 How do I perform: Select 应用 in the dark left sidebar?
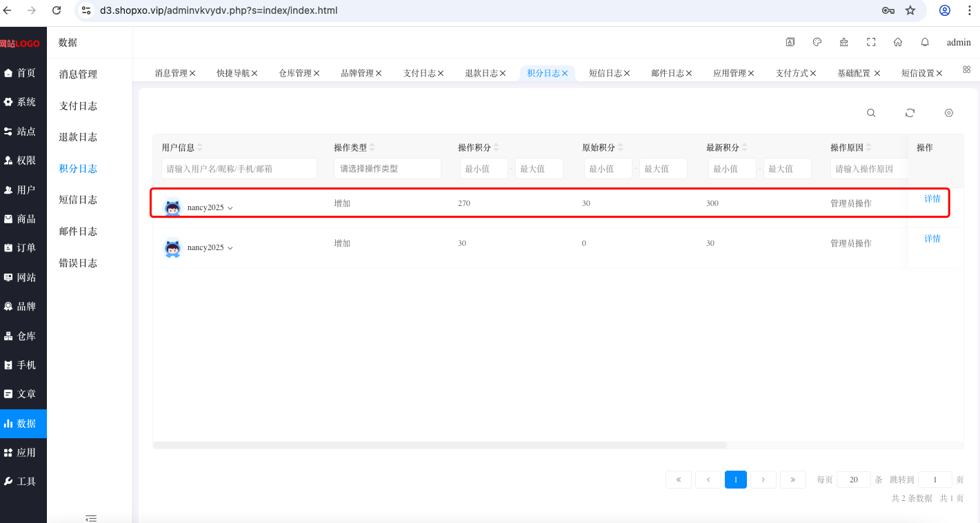20,453
